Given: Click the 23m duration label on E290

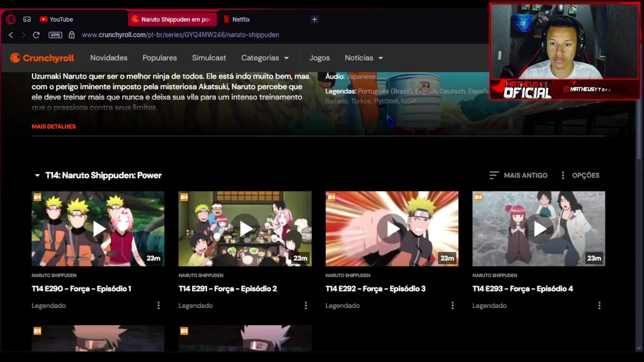Looking at the screenshot, I should point(153,258).
